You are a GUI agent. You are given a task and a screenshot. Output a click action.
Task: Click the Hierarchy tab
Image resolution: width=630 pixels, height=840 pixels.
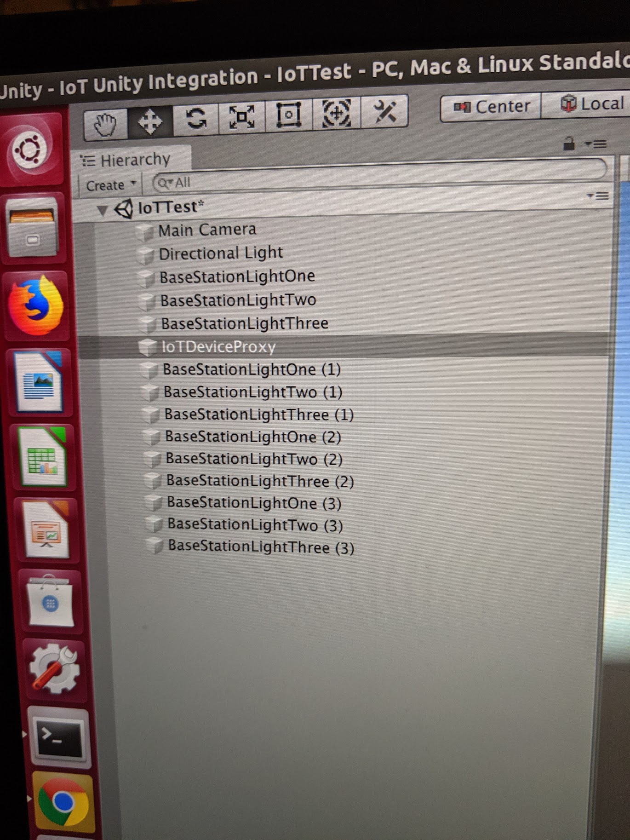pyautogui.click(x=133, y=160)
